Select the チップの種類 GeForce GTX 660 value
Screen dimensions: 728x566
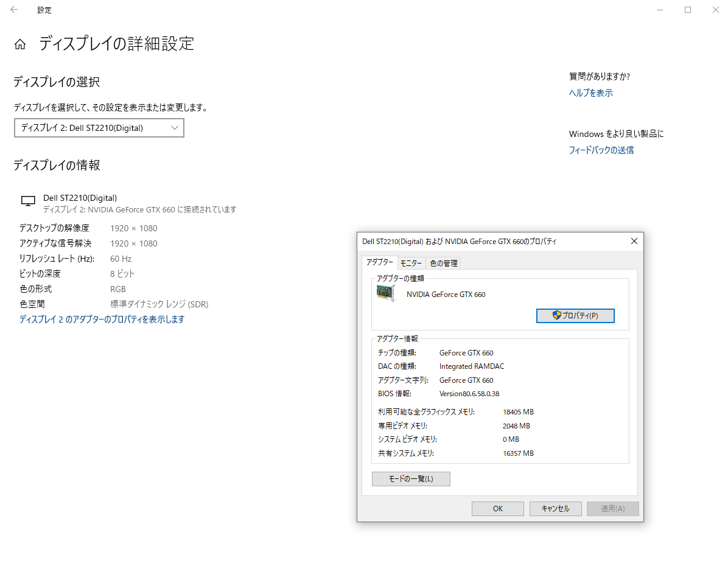(x=466, y=353)
